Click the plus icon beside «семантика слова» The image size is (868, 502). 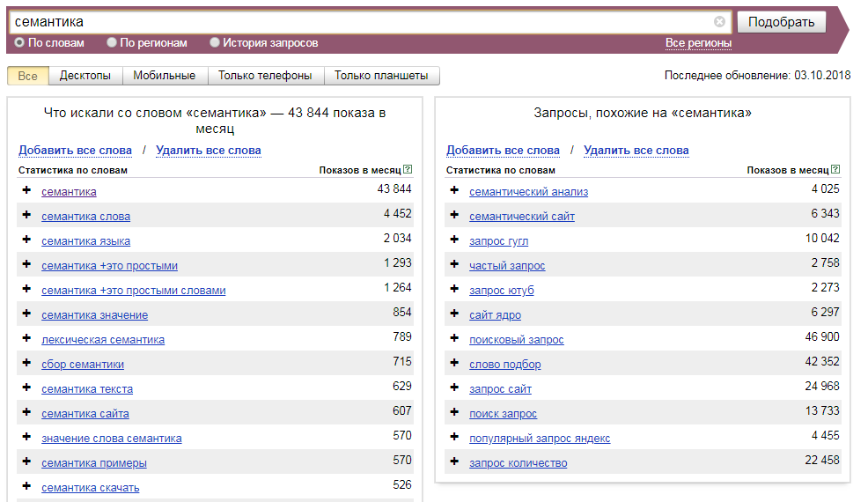(26, 216)
